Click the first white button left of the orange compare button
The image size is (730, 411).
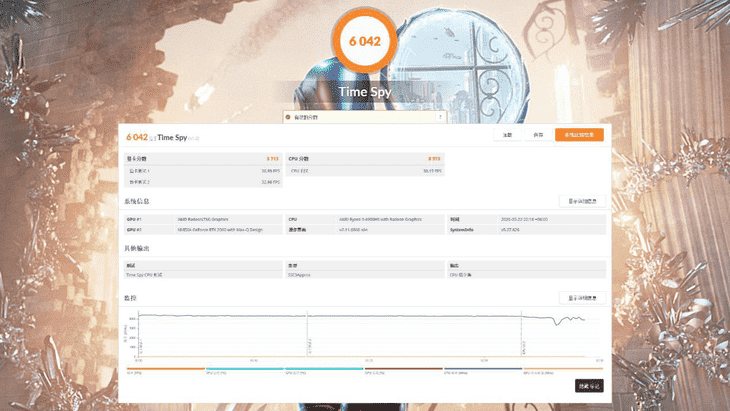(x=507, y=135)
